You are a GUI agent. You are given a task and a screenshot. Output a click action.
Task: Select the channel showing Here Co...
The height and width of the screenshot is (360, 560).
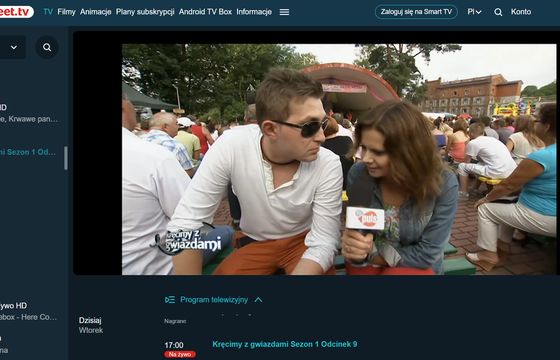tap(29, 311)
